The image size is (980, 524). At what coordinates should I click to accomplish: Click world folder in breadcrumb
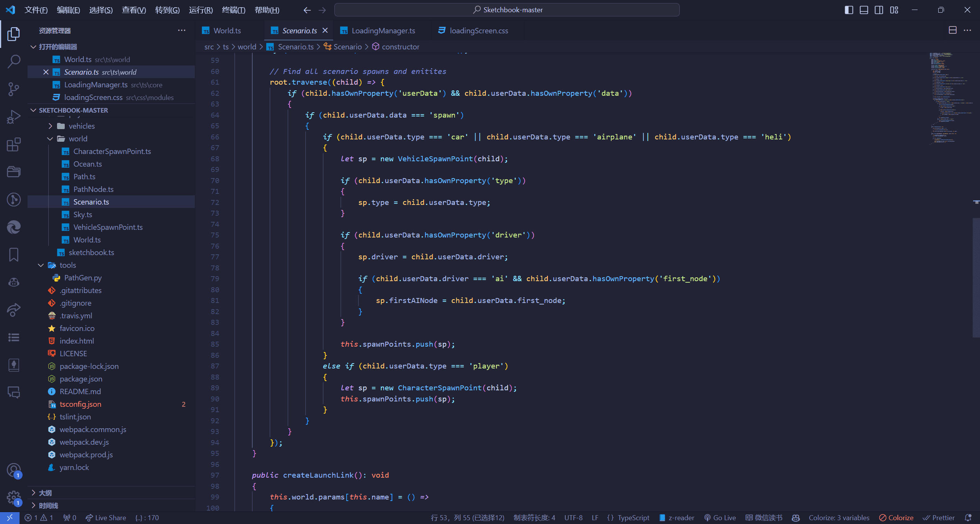click(247, 47)
